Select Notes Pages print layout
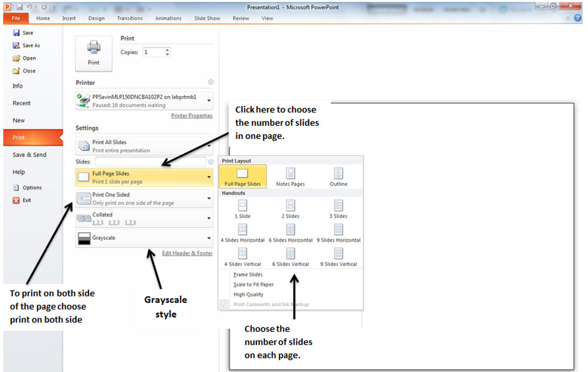The width and height of the screenshot is (588, 372). click(291, 177)
